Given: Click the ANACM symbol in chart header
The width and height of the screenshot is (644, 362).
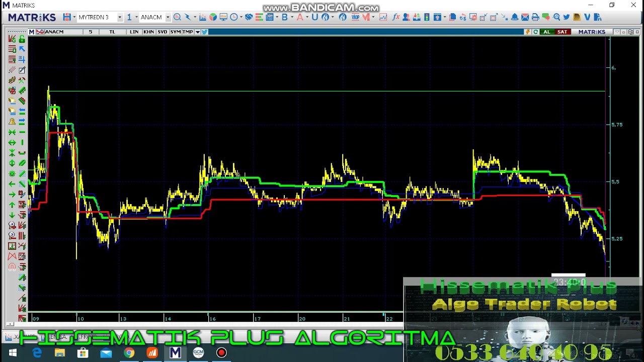Looking at the screenshot, I should point(54,32).
